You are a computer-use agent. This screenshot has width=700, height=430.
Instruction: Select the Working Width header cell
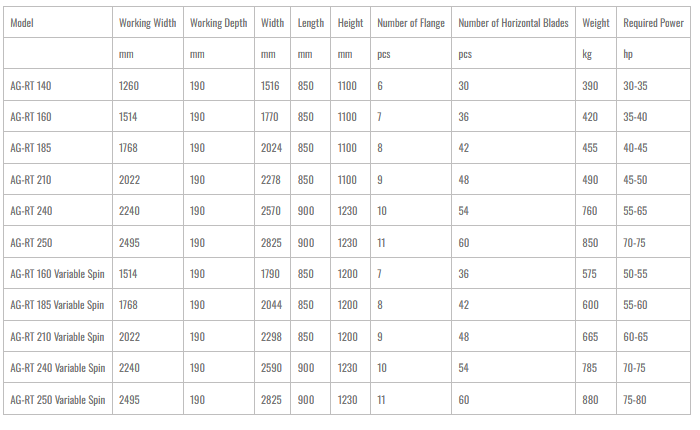148,23
